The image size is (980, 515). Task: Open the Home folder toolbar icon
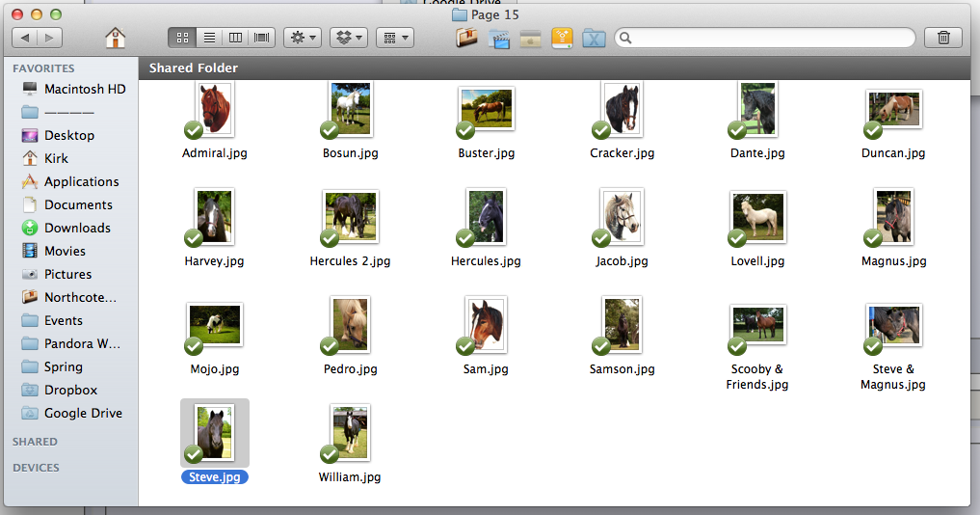115,39
